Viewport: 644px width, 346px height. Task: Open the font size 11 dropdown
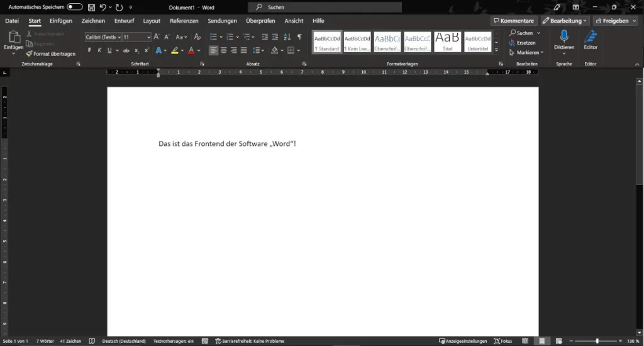coord(148,37)
